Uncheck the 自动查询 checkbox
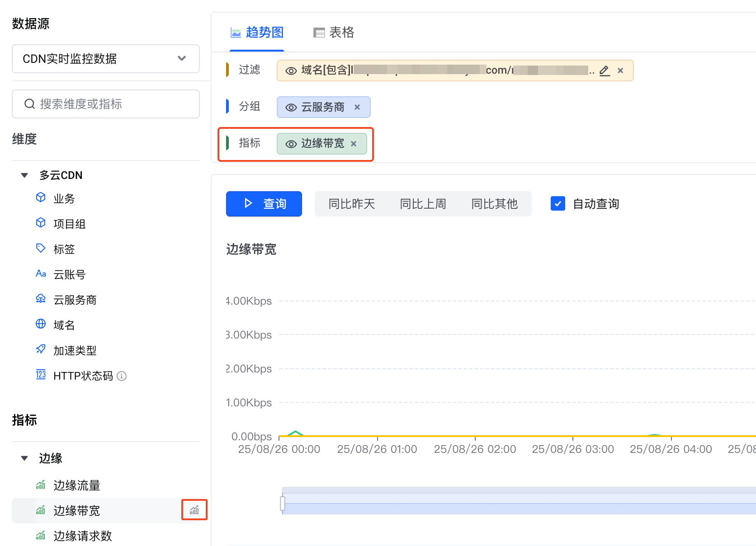This screenshot has height=546, width=756. click(x=558, y=204)
